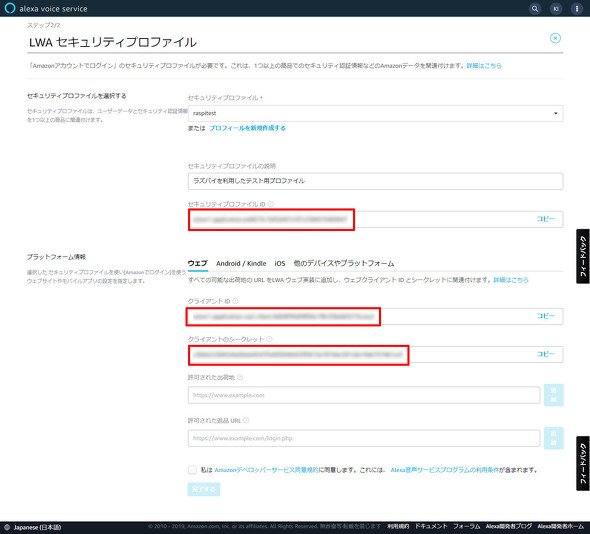The image size is (590, 534).
Task: Copy the Client Secret value
Action: coord(546,354)
